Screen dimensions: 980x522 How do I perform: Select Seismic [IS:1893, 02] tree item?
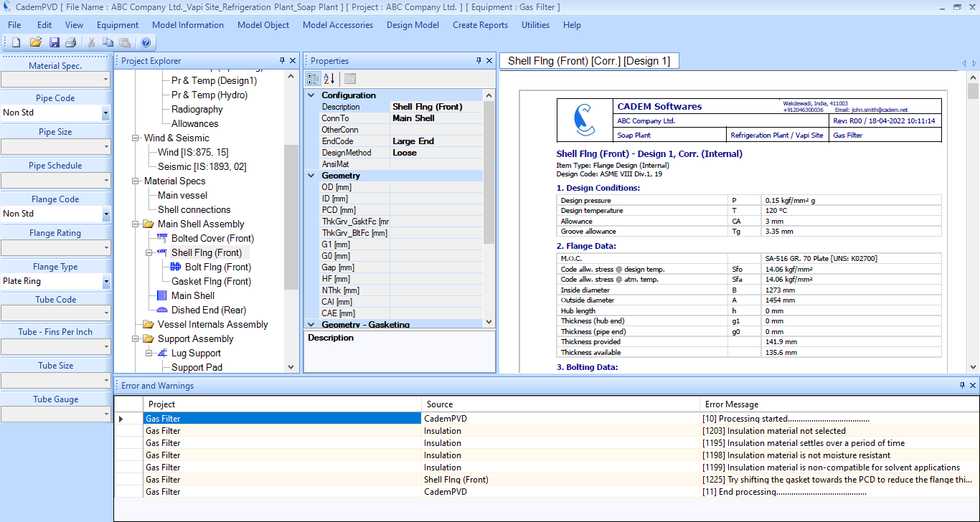202,166
